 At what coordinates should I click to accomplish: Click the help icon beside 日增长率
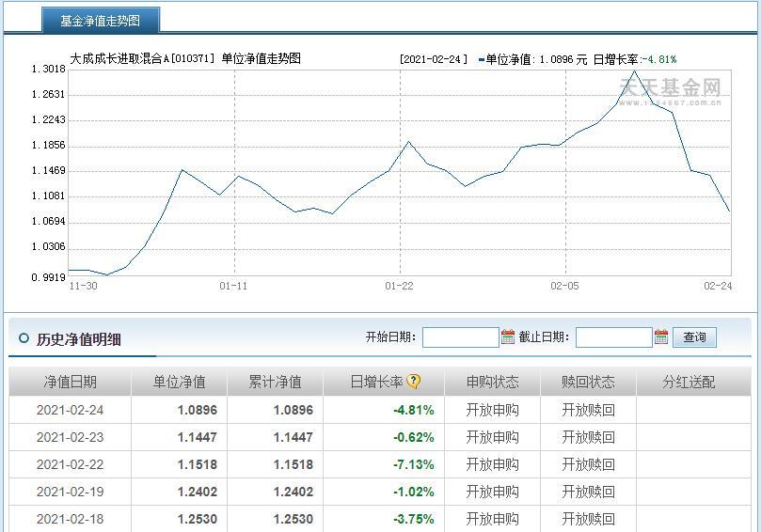point(413,382)
